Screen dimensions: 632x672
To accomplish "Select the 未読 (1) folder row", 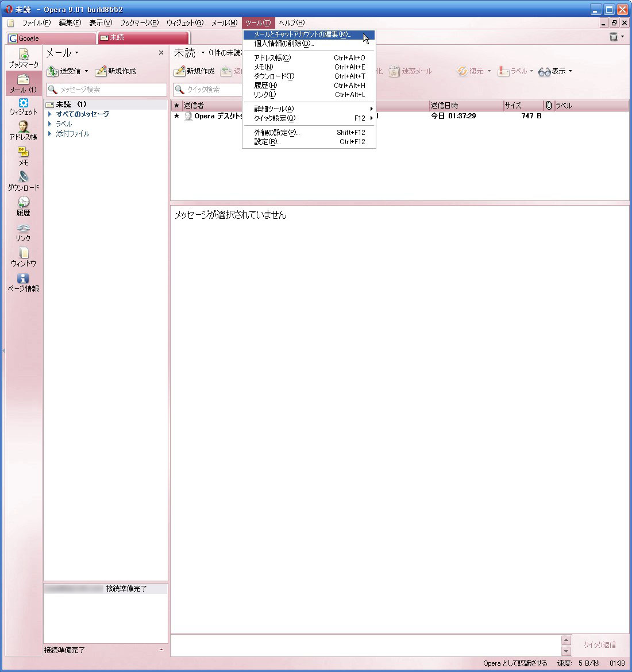I will (x=106, y=104).
